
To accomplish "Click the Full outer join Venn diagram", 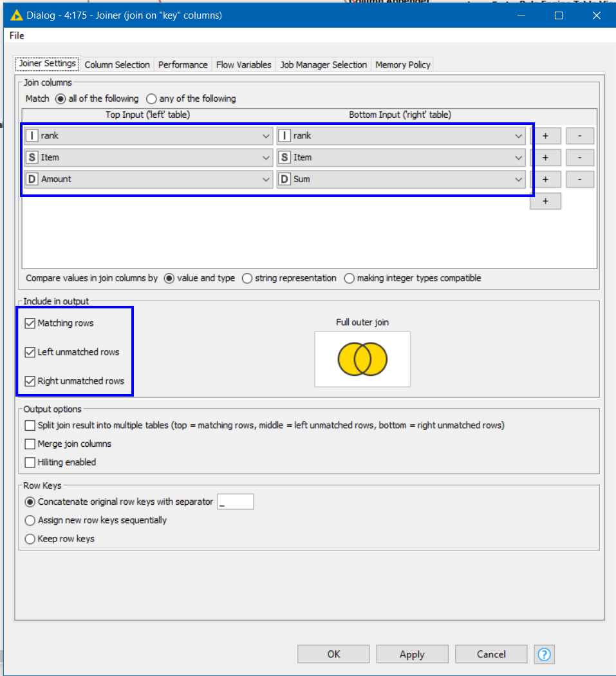I will click(x=362, y=359).
